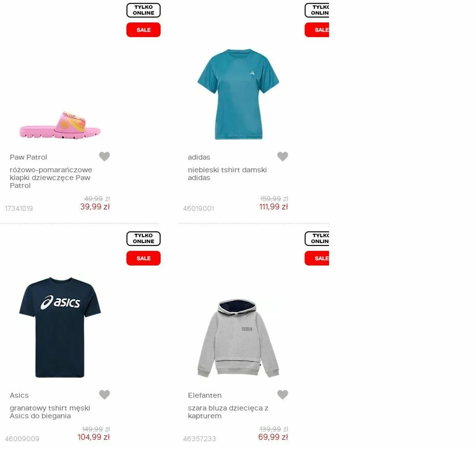Click SALE badge above Asics tshirt

[x=144, y=258]
